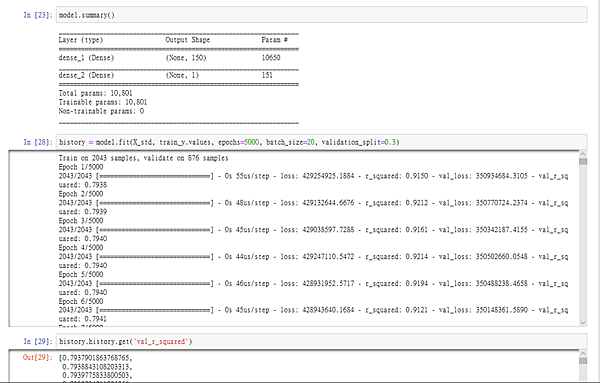Click scroll-up arrow of training output scrollbar
Screen dimensions: 600x383
click(583, 153)
